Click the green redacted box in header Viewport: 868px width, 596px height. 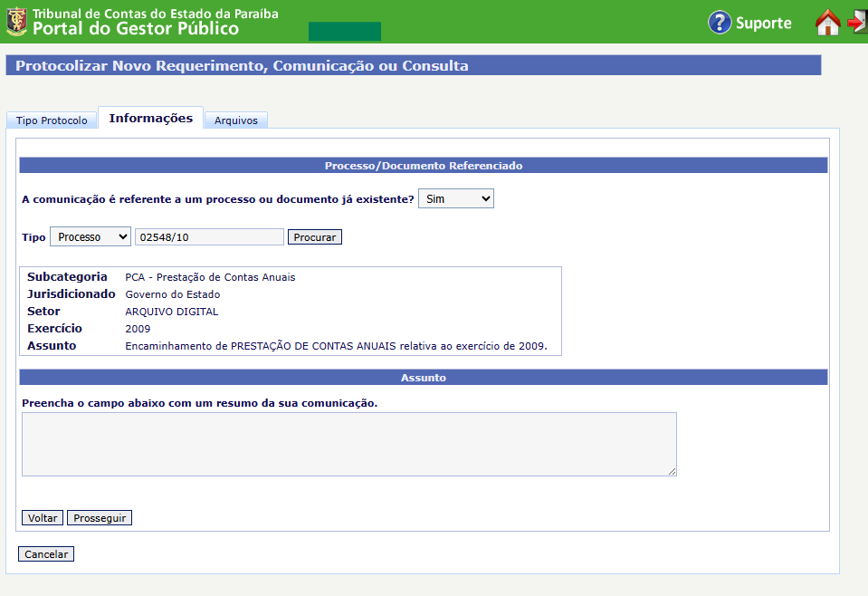coord(345,32)
